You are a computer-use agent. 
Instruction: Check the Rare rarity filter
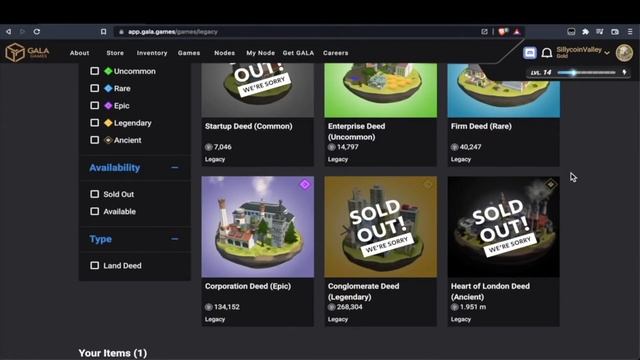click(x=94, y=88)
